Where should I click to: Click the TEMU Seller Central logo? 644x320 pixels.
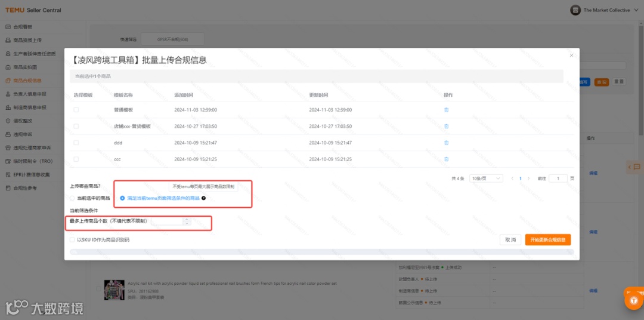pyautogui.click(x=33, y=10)
